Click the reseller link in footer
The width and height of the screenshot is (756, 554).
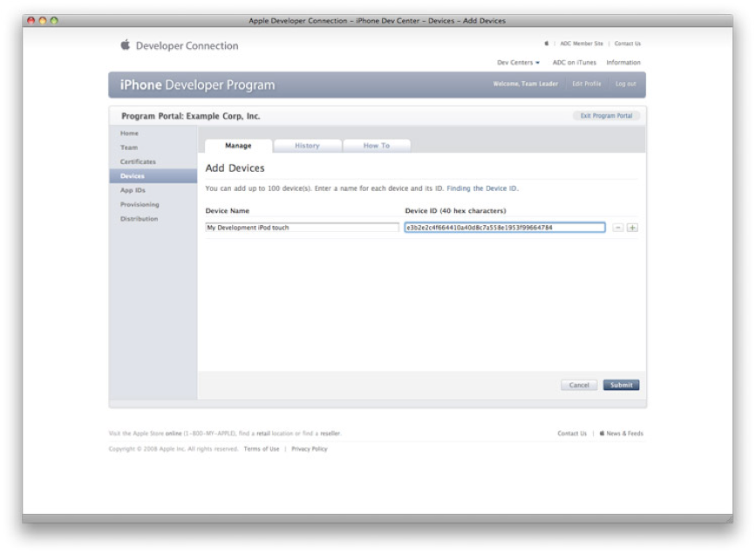[x=330, y=434]
